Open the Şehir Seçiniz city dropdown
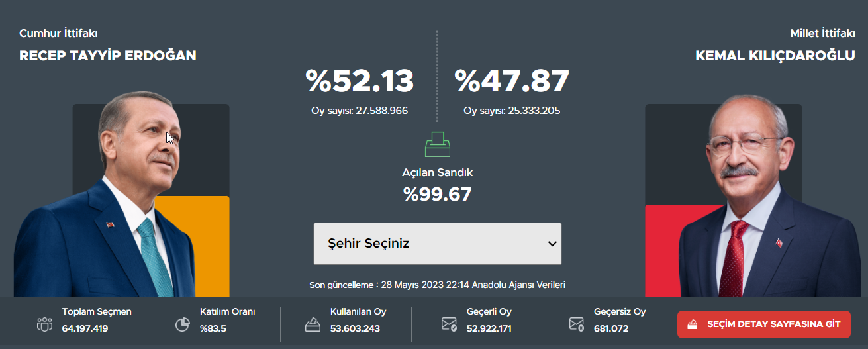 tap(437, 244)
